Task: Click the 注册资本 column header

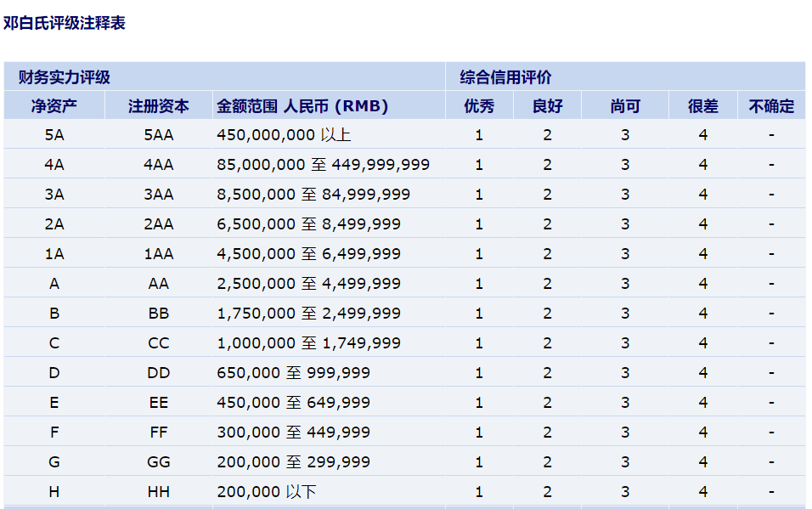Action: click(159, 105)
